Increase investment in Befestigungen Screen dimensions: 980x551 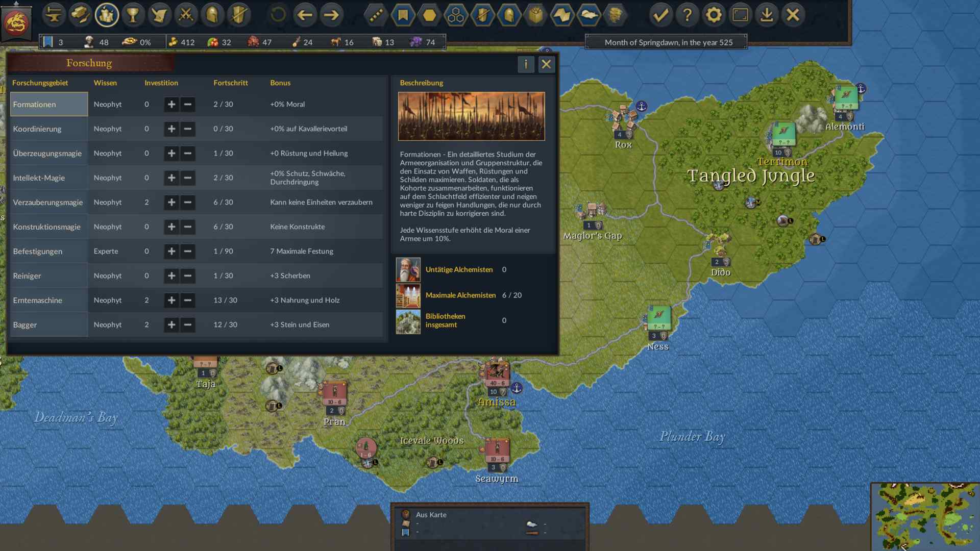pyautogui.click(x=171, y=251)
